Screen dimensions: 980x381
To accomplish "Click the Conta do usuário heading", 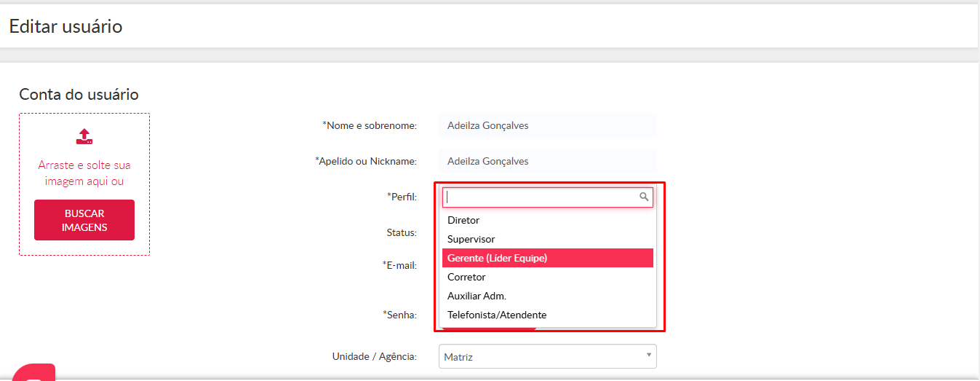I will pos(79,95).
